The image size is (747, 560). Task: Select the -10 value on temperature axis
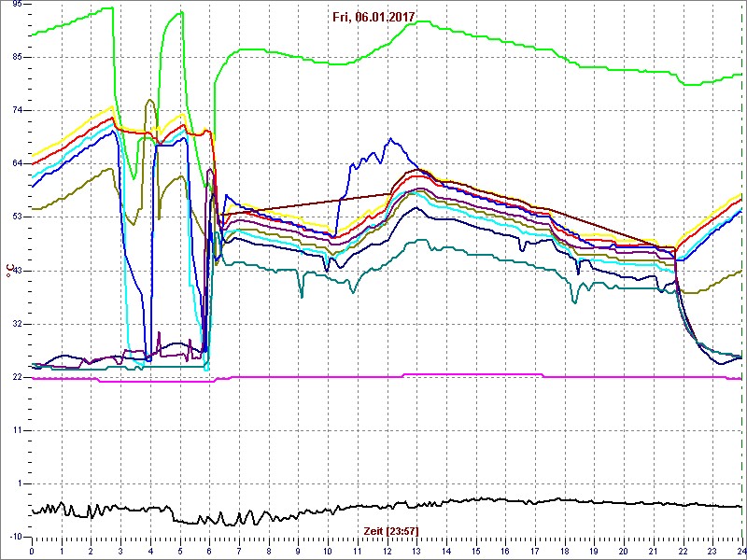click(x=16, y=538)
